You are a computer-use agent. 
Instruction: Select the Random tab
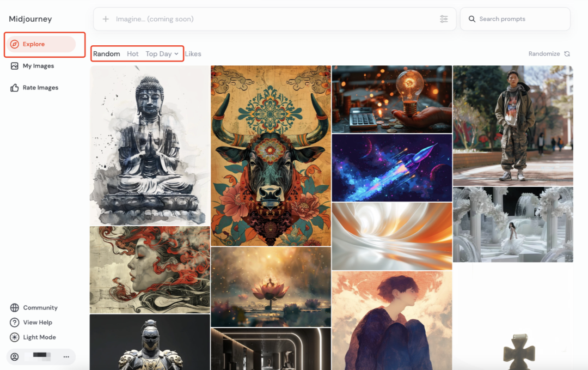tap(107, 54)
